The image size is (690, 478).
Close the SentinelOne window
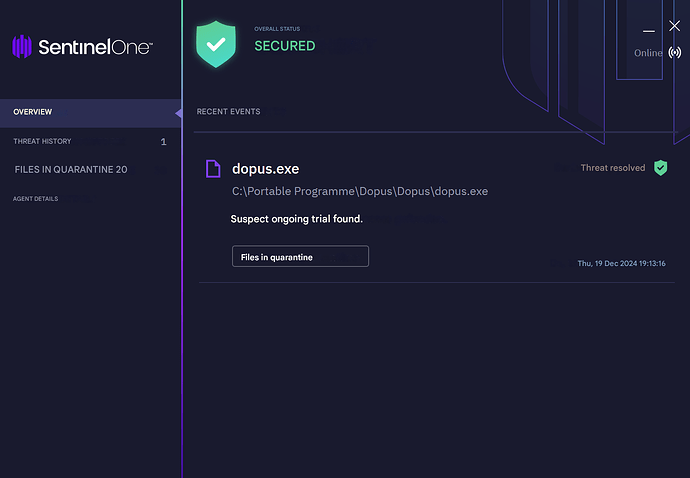click(x=675, y=26)
